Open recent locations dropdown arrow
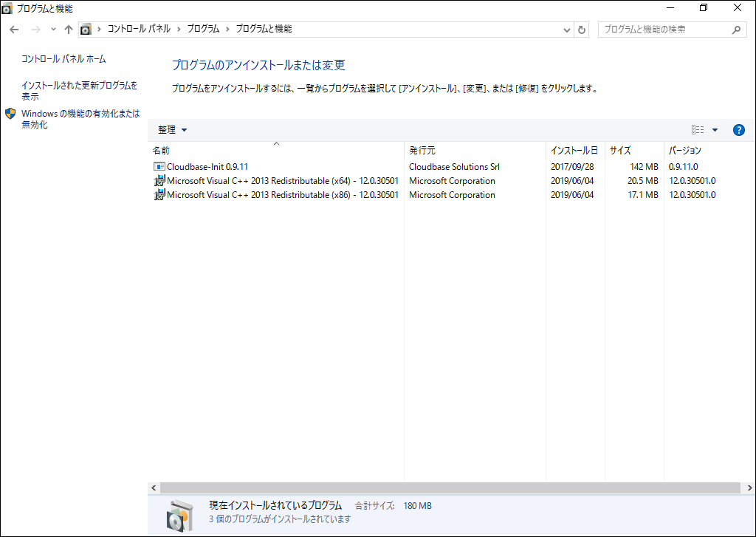756x537 pixels. pyautogui.click(x=53, y=30)
